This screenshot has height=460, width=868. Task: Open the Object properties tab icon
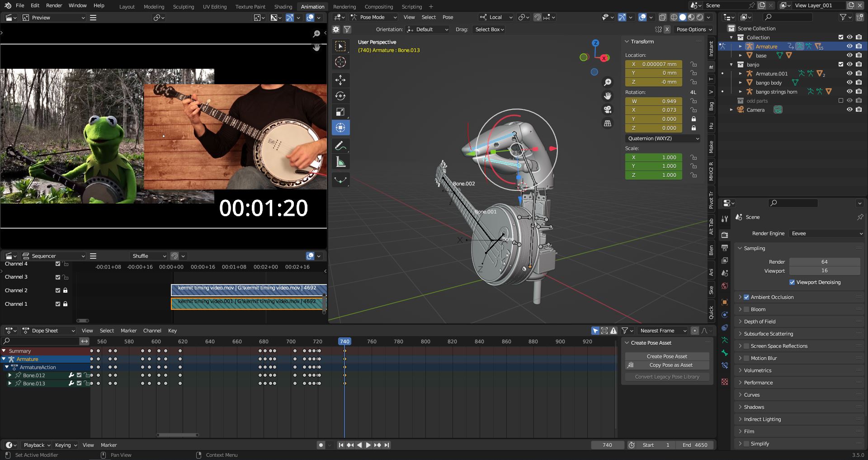point(725,302)
